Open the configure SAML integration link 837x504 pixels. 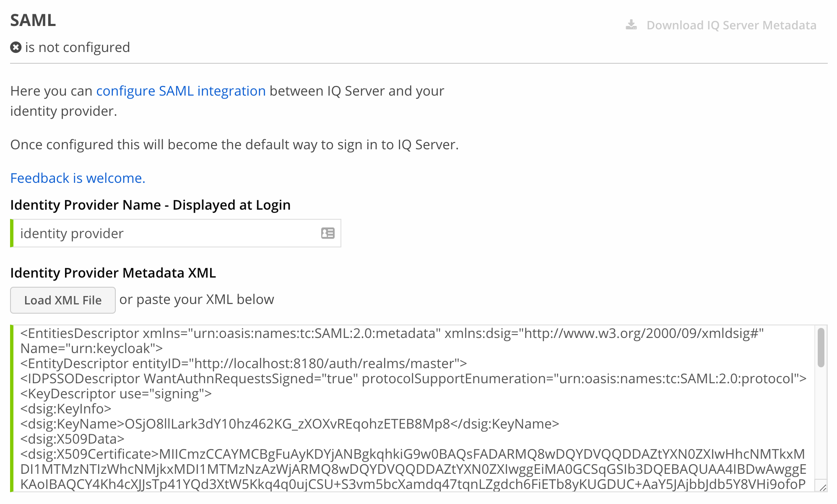(x=181, y=91)
